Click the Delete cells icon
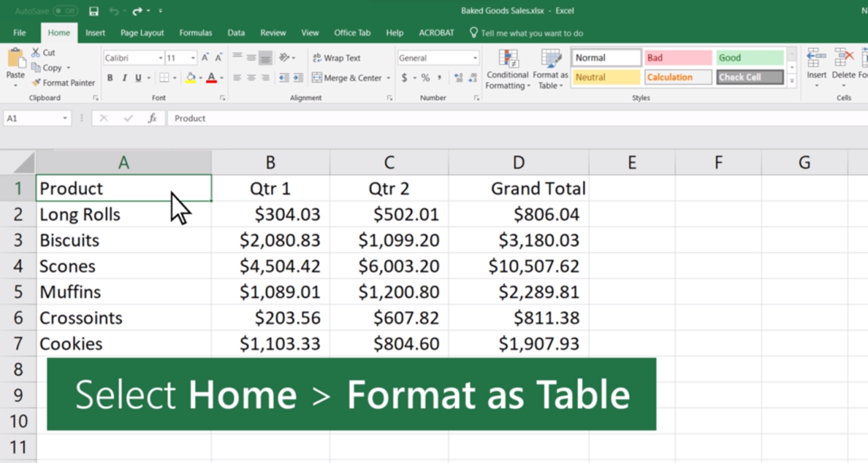The height and width of the screenshot is (463, 868). (844, 57)
